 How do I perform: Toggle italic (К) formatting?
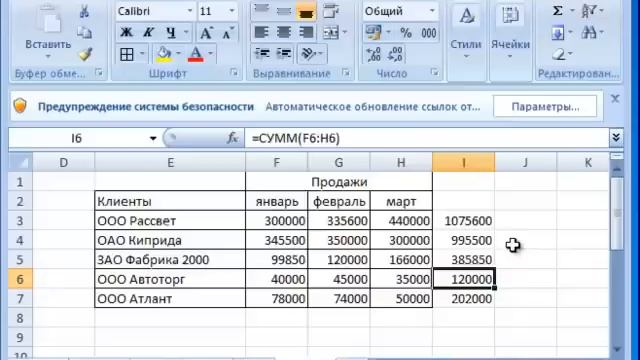(x=148, y=32)
